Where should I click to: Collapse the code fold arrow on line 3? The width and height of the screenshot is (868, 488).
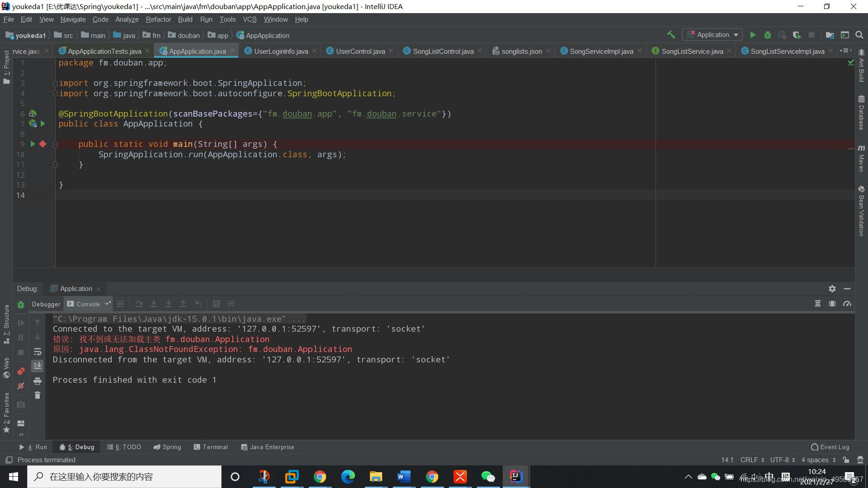click(x=55, y=83)
